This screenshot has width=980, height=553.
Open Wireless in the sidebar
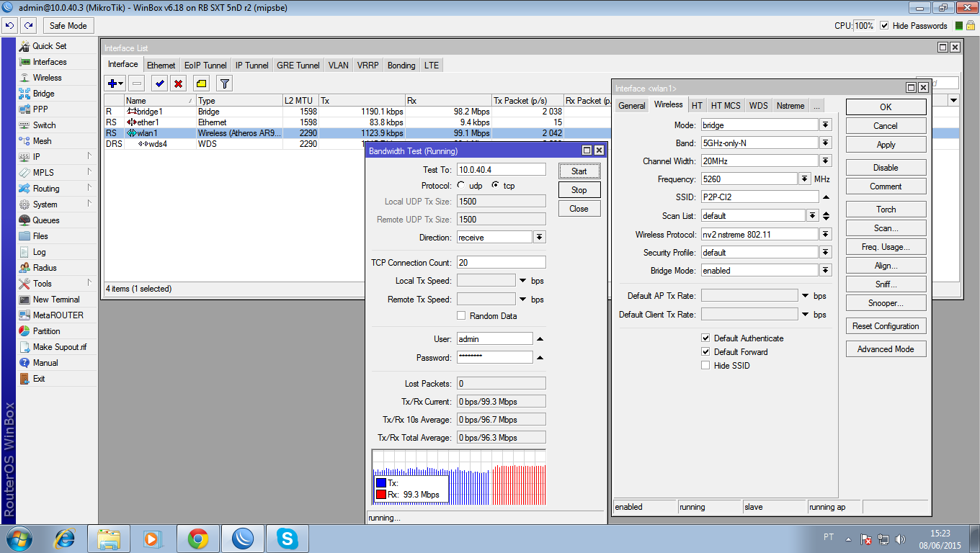(47, 78)
